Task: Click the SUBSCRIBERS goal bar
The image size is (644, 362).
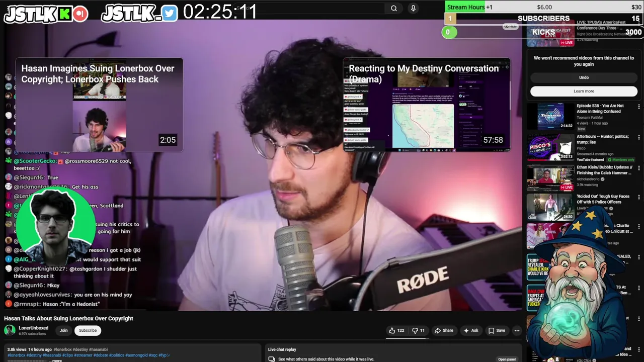Action: pos(543,19)
